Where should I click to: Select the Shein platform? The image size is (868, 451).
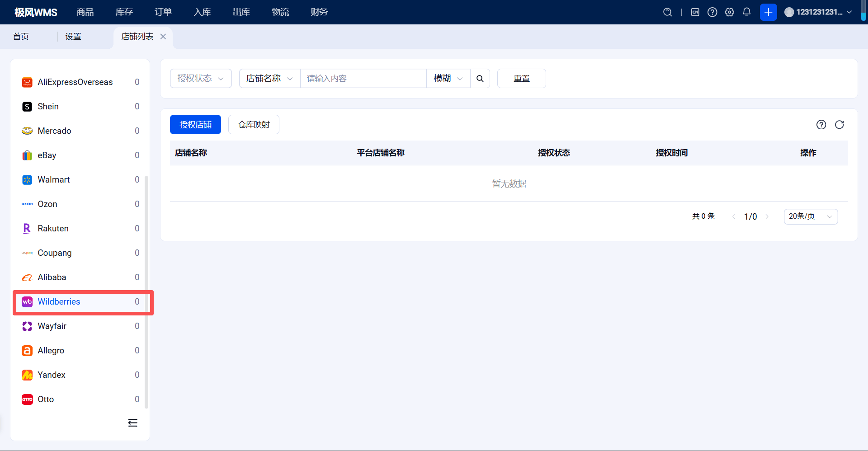coord(80,107)
